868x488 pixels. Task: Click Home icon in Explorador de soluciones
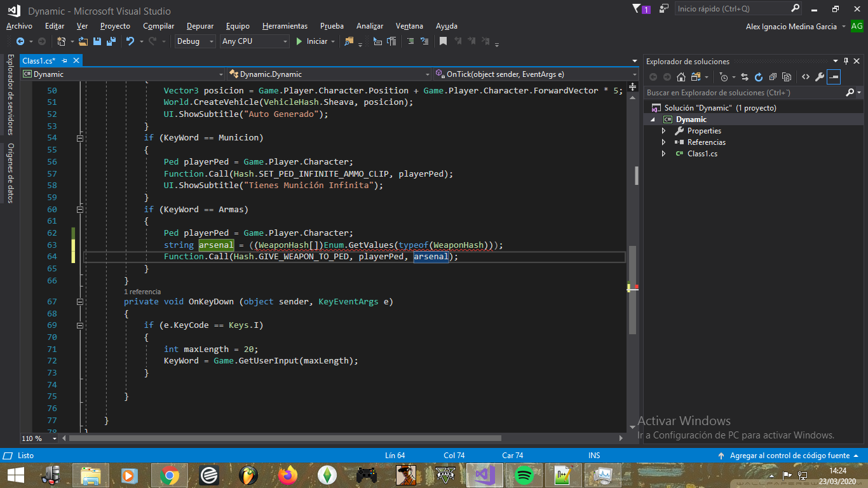point(681,77)
